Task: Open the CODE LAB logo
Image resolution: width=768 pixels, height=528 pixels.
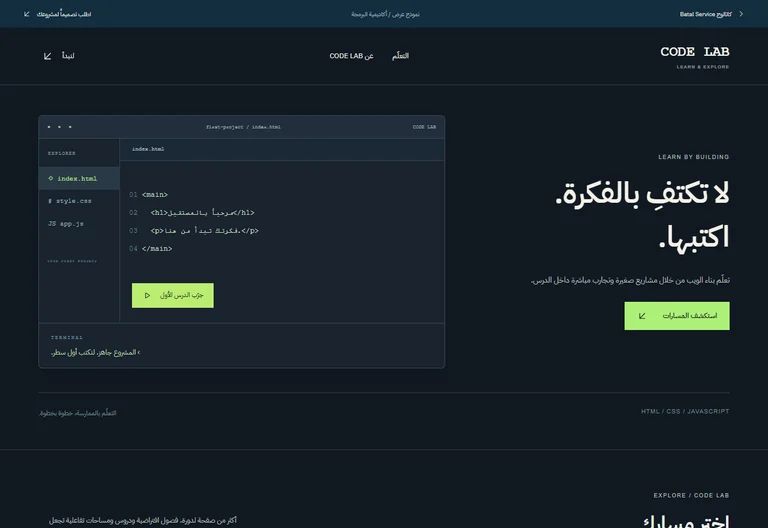Action: coord(695,57)
